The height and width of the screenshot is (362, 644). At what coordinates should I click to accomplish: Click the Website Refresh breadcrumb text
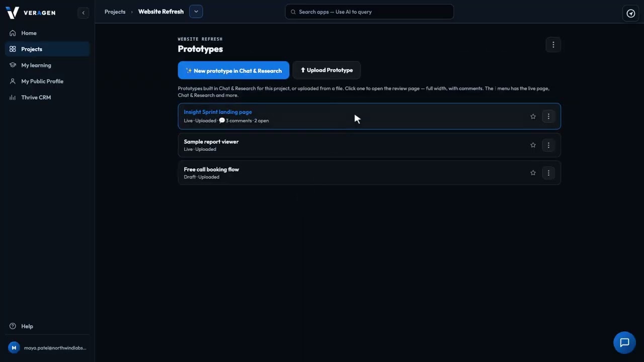tap(161, 12)
